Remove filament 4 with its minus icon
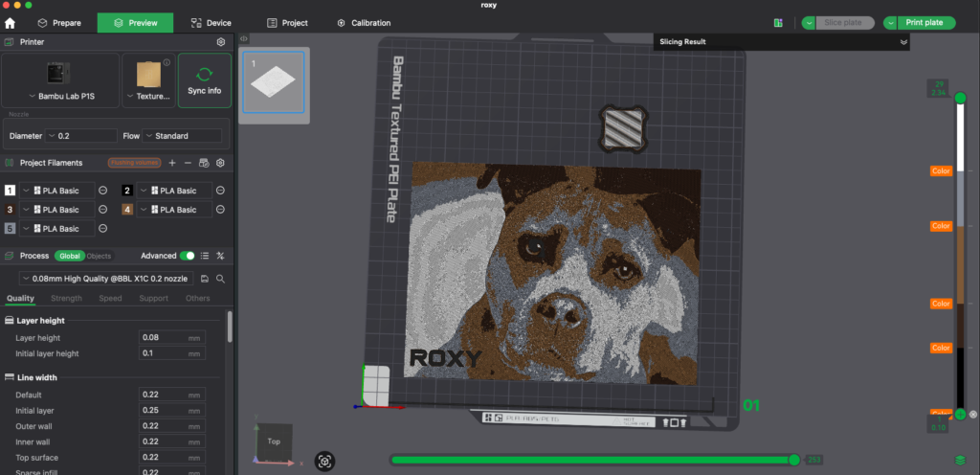This screenshot has height=475, width=980. pos(220,210)
